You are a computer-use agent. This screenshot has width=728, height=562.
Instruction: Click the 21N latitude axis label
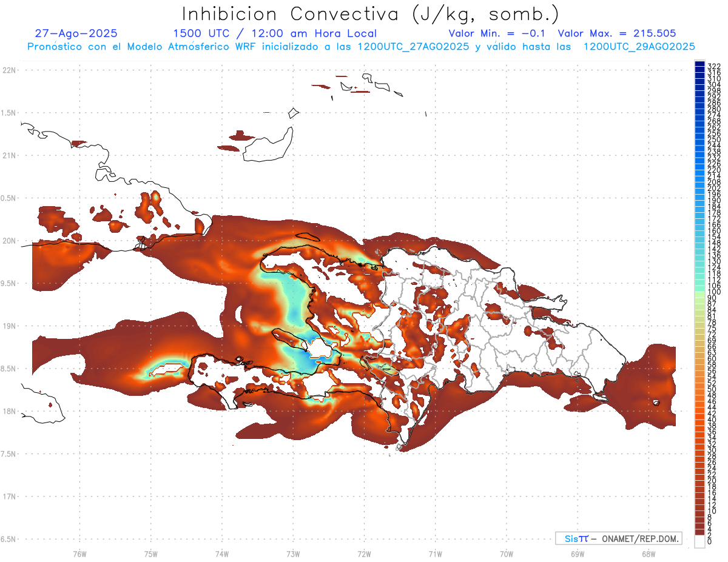(10, 156)
